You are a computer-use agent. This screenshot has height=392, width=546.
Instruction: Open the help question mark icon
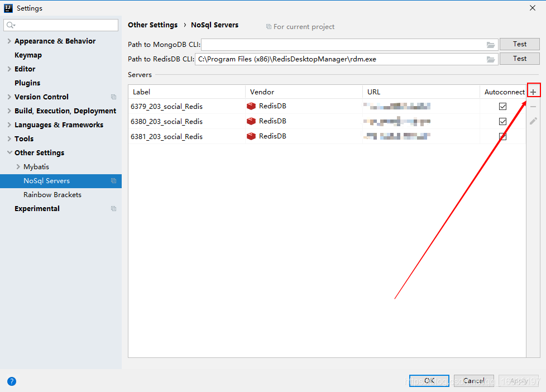[x=12, y=381]
